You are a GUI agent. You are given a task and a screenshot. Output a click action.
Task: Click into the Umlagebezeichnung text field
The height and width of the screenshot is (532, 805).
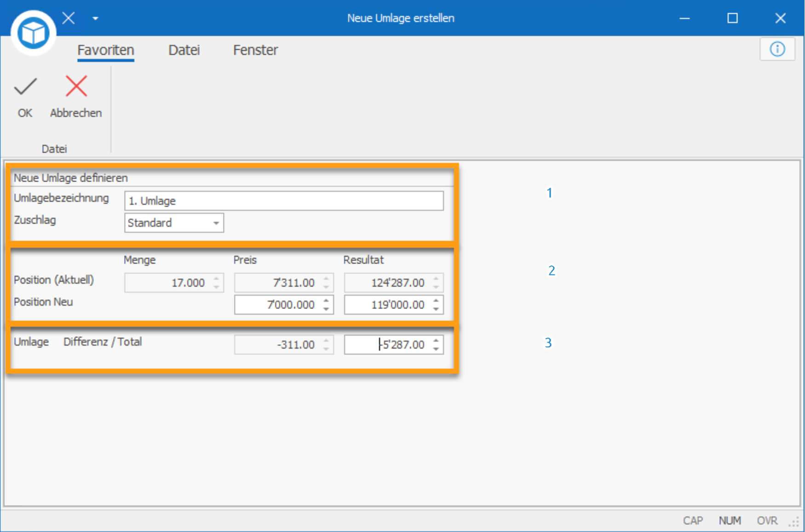(284, 201)
